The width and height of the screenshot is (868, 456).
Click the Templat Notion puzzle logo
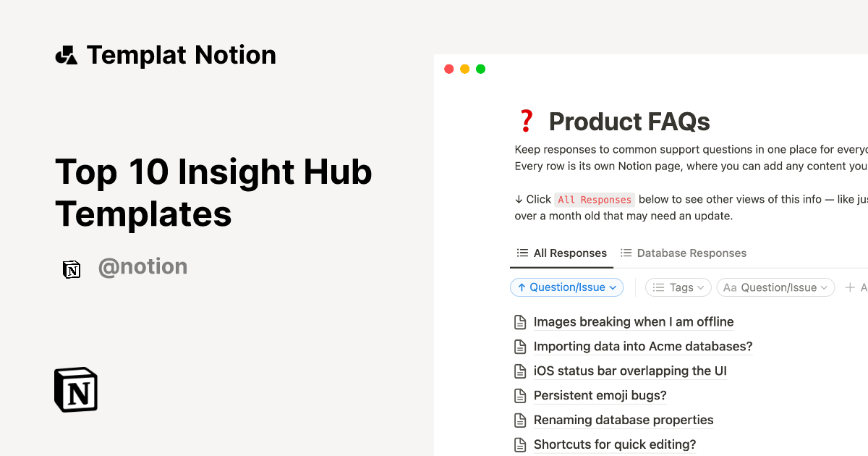coord(66,54)
